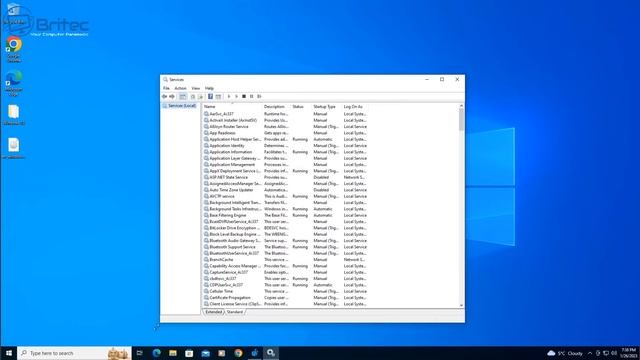Viewport: 640px width, 360px height.
Task: Select the Application Identity service
Action: [285, 146]
